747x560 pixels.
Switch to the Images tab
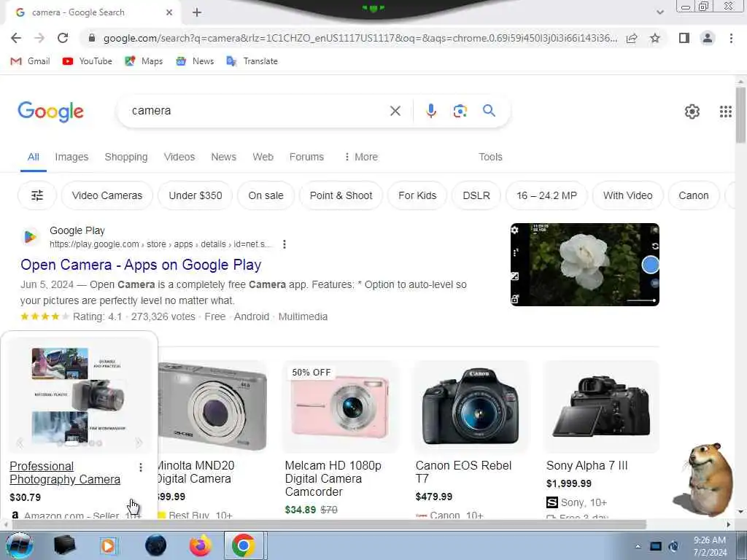[x=71, y=157]
